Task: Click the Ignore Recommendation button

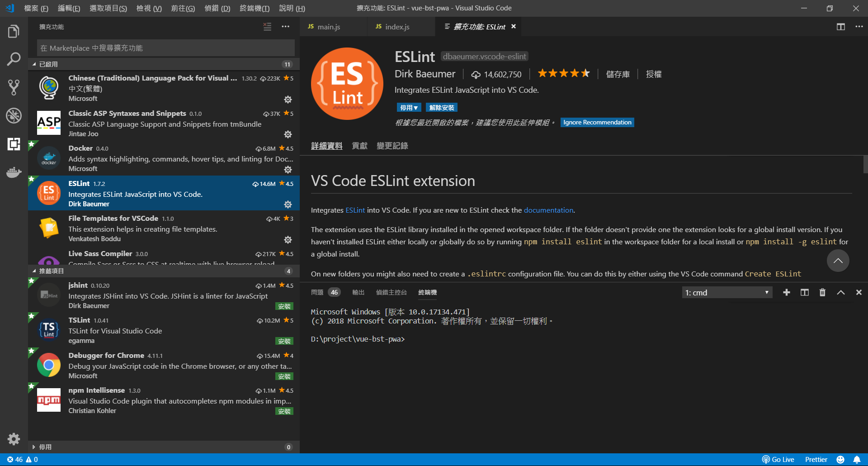Action: [597, 122]
